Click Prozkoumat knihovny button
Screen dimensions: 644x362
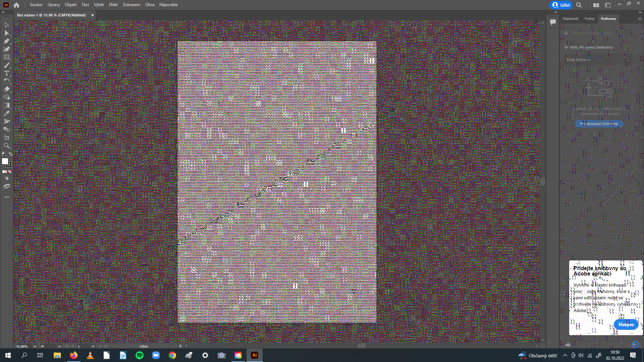tap(598, 124)
